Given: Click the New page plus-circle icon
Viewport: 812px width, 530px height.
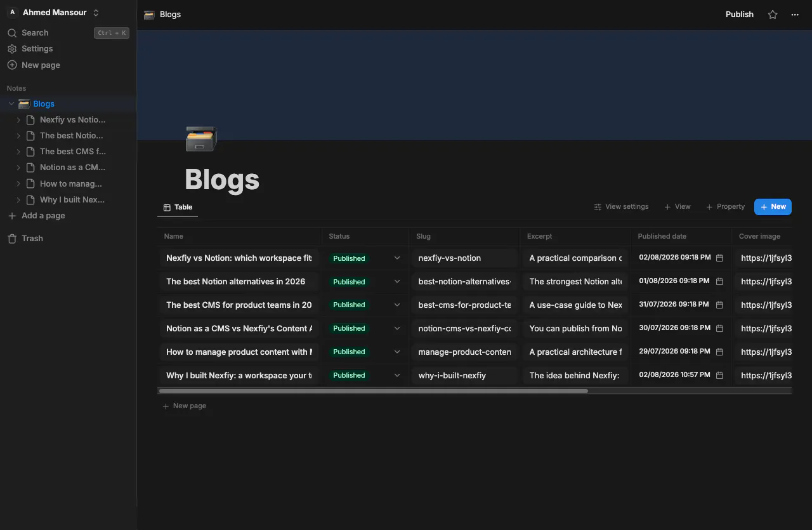Looking at the screenshot, I should point(12,65).
